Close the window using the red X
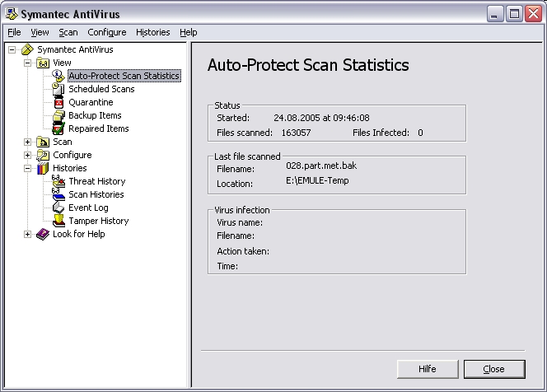The height and width of the screenshot is (392, 547). point(533,14)
